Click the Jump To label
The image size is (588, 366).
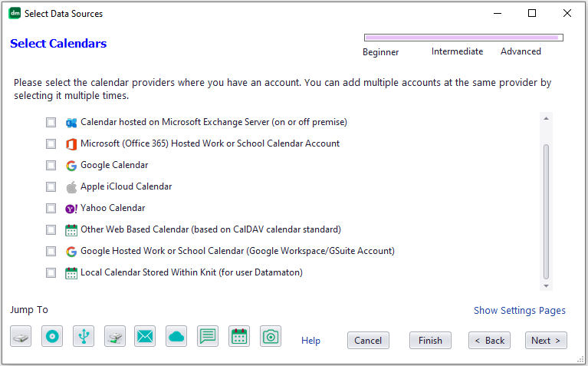(29, 310)
